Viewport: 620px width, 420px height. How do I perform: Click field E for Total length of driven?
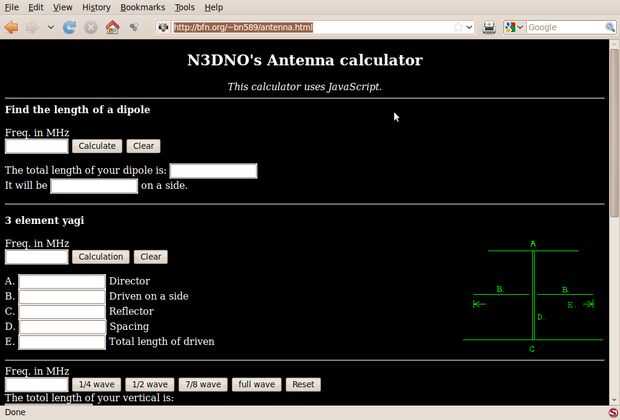pos(62,342)
